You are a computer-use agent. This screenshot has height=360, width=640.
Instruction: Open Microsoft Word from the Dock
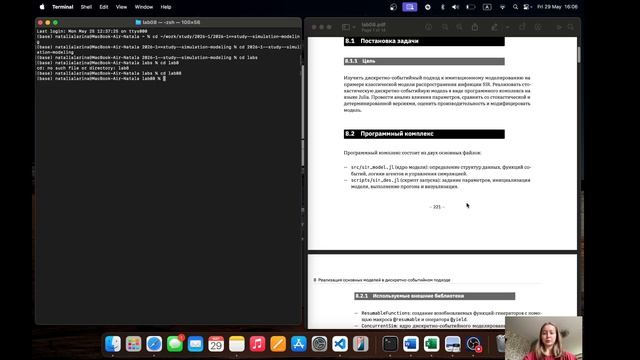tap(411, 344)
